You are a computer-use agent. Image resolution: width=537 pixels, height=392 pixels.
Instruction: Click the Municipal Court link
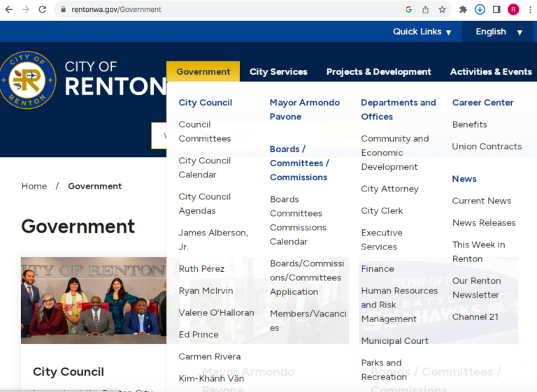pos(394,341)
